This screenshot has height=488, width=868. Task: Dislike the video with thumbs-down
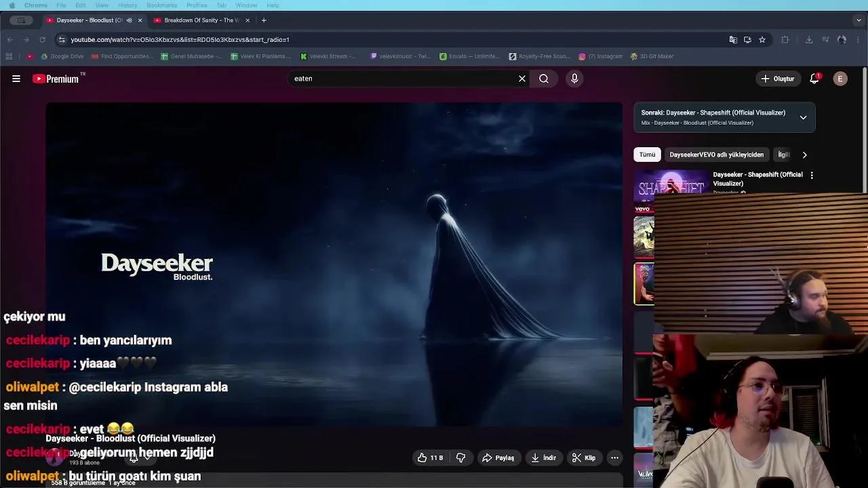coord(461,457)
